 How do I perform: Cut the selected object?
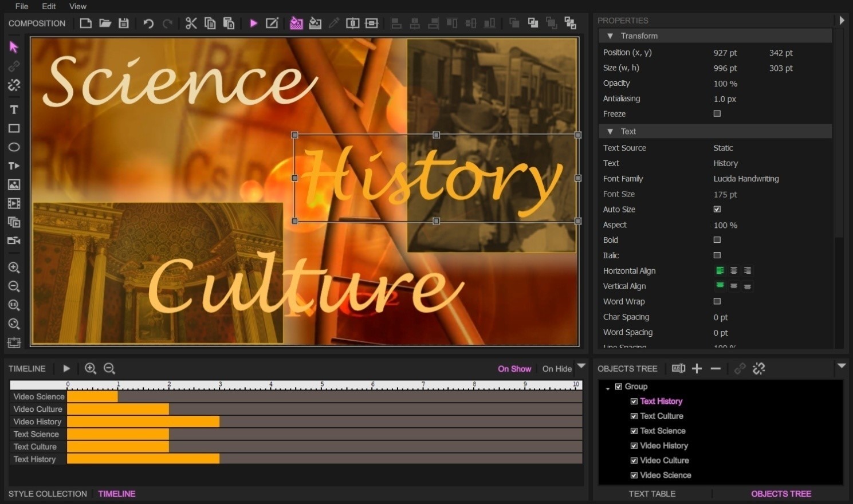(x=191, y=23)
